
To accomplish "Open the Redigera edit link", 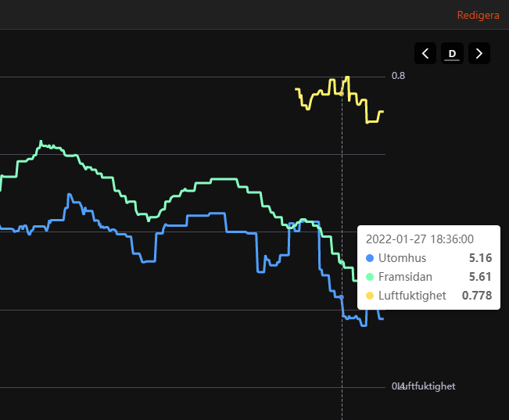I will tap(478, 15).
